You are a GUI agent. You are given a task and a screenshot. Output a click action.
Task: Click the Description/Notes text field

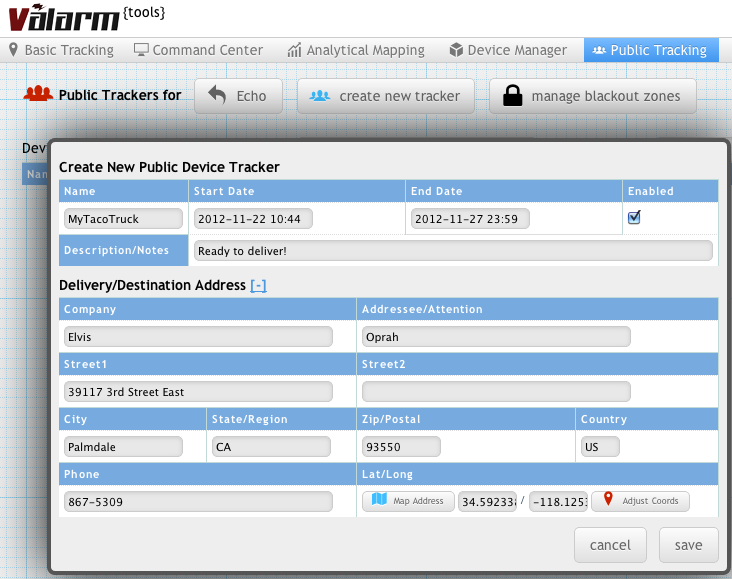(x=453, y=251)
